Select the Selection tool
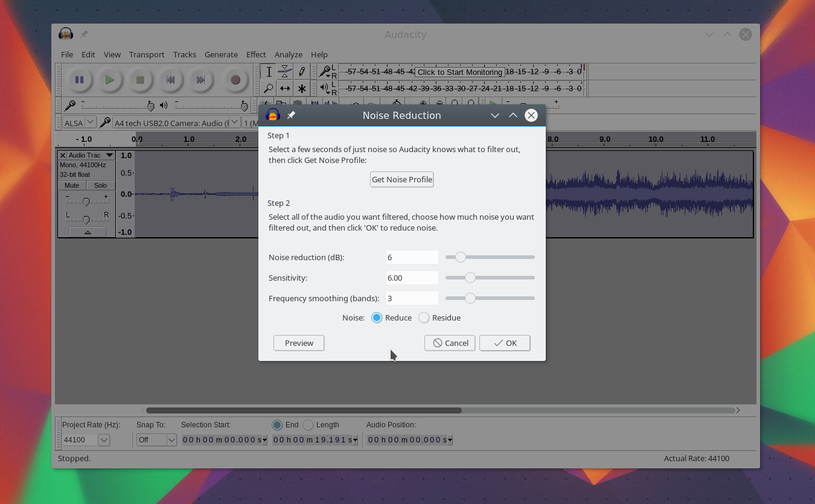Viewport: 815px width, 504px height. 269,71
